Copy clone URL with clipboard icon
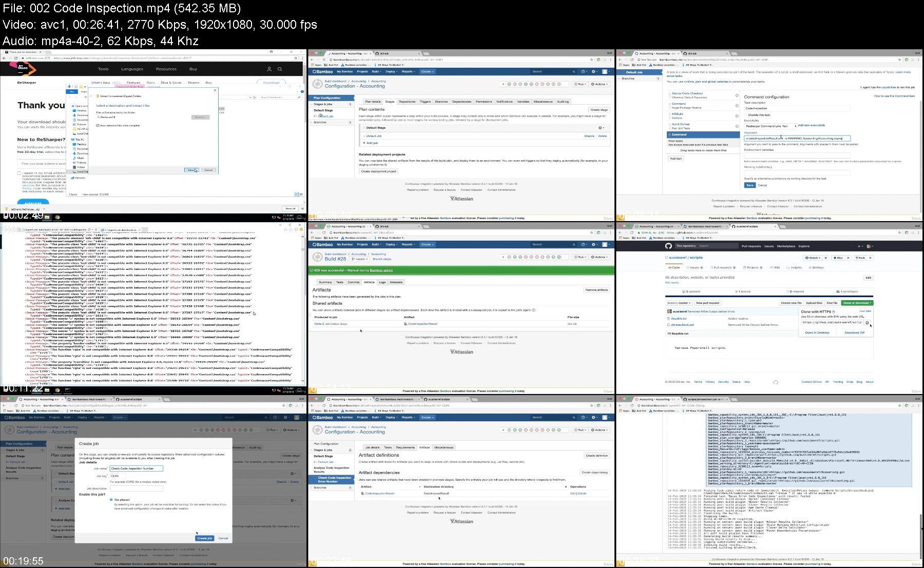 pyautogui.click(x=867, y=322)
